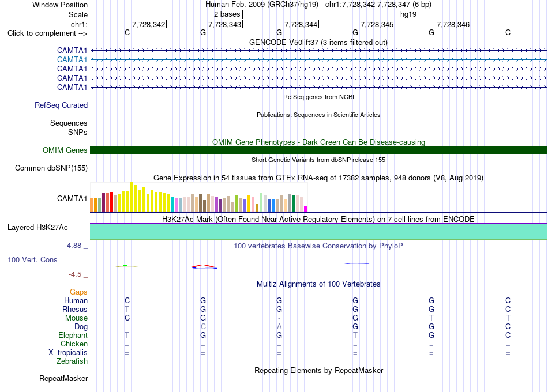Click the RepeatMasker track label
Viewport: 548px width, 392px height.
coord(63,378)
